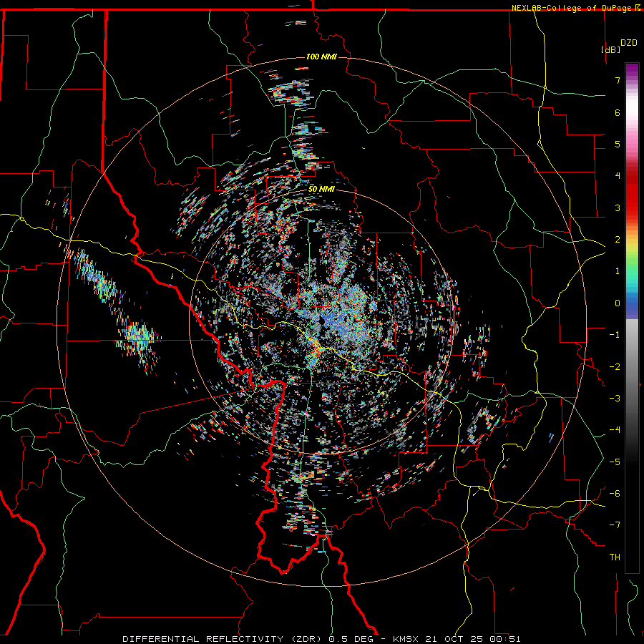Screen dimensions: 644x644
Task: Click the KMSX station ID in the caption
Action: click(406, 639)
